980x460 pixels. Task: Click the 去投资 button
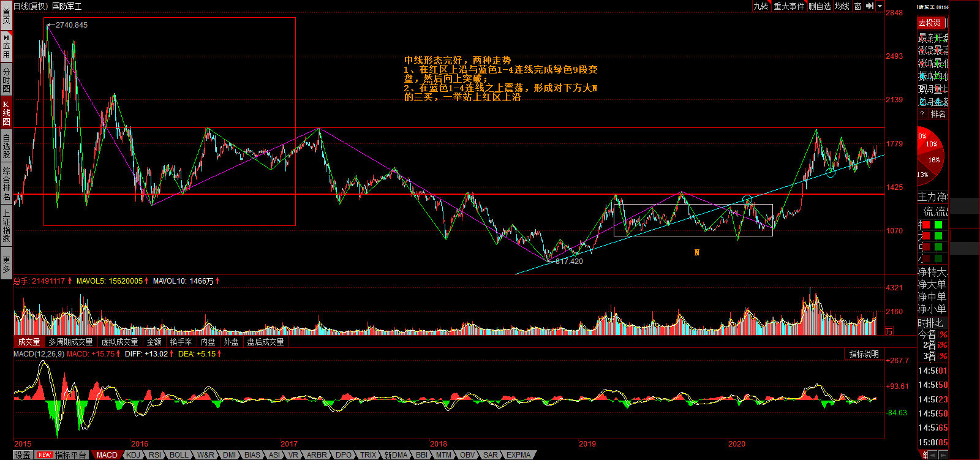pos(930,23)
